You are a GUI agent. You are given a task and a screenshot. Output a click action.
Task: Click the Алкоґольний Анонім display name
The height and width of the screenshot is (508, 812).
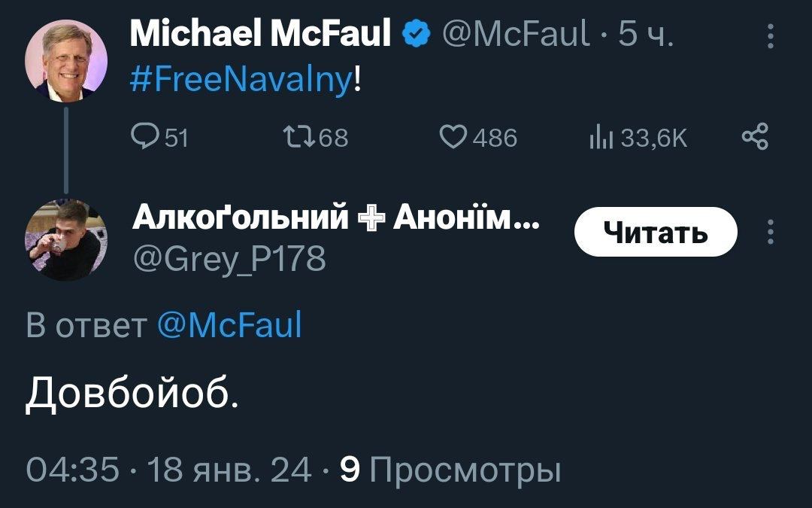[335, 219]
